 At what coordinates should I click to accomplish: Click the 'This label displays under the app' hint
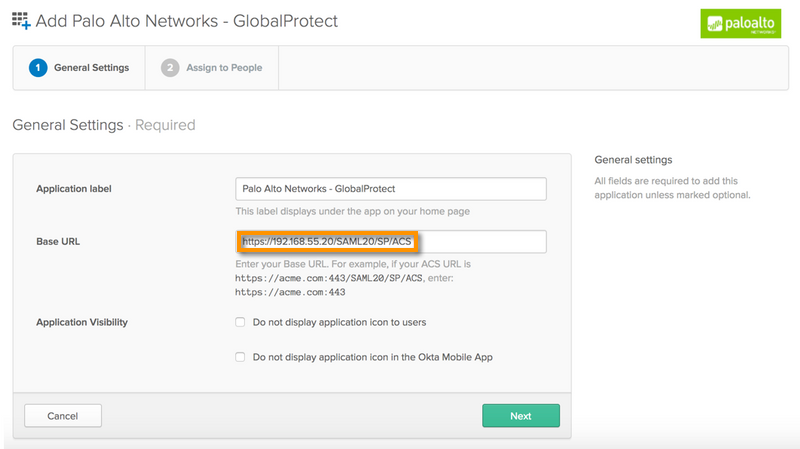pyautogui.click(x=352, y=211)
